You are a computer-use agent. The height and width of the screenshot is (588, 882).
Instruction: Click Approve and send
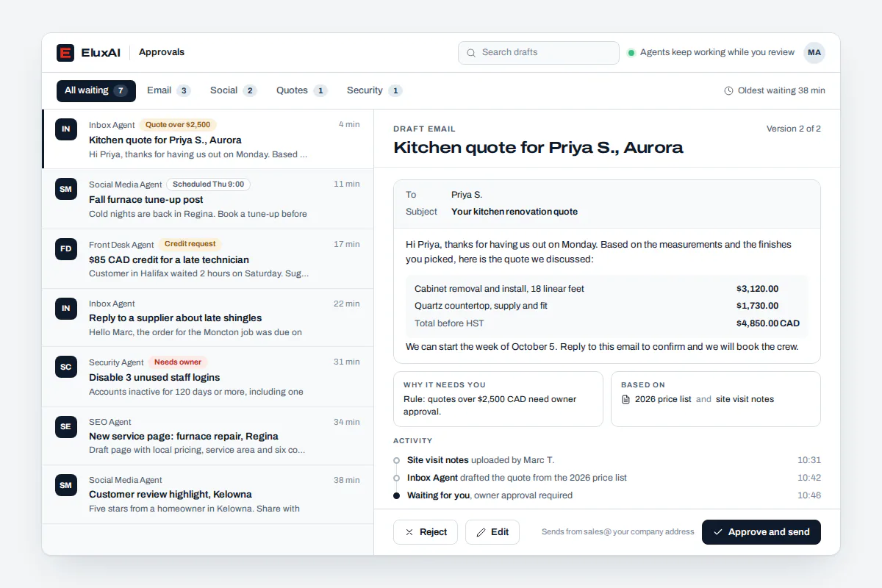coord(761,532)
